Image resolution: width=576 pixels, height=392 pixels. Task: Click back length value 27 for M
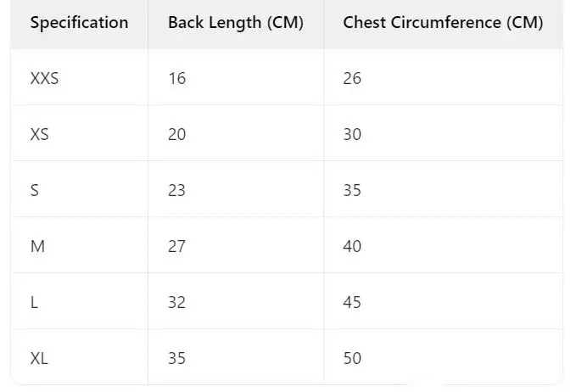[x=176, y=246]
